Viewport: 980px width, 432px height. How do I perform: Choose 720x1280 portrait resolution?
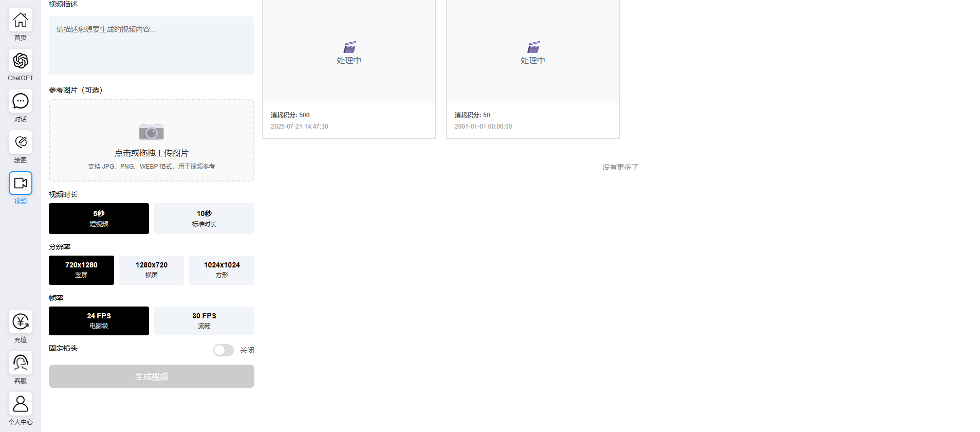pyautogui.click(x=81, y=270)
